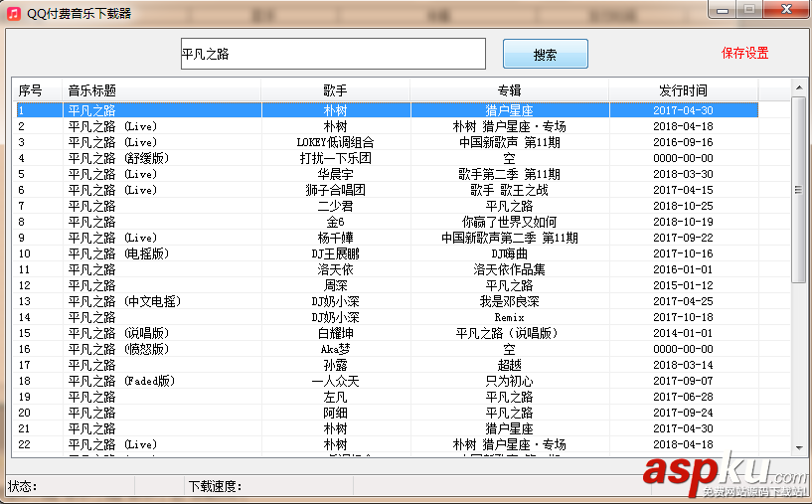Open the red 保存设置 link
Viewport: 812px width, 504px height.
pos(744,53)
